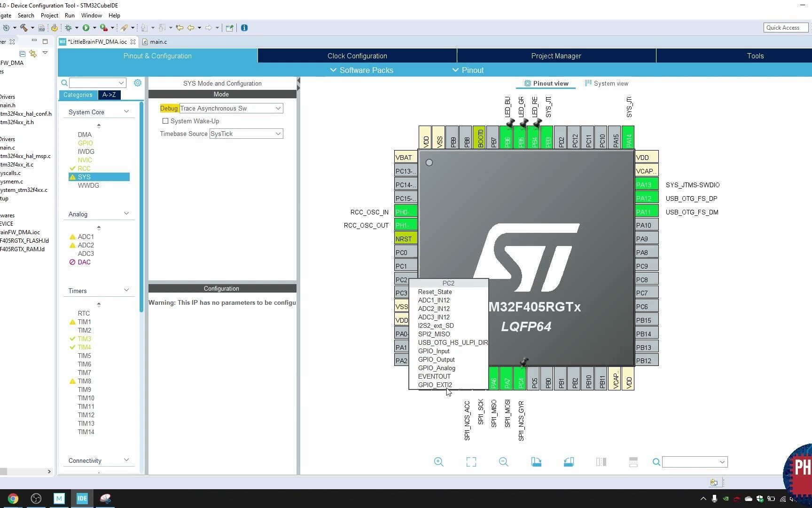Click the Link with Editor icon

tap(33, 53)
